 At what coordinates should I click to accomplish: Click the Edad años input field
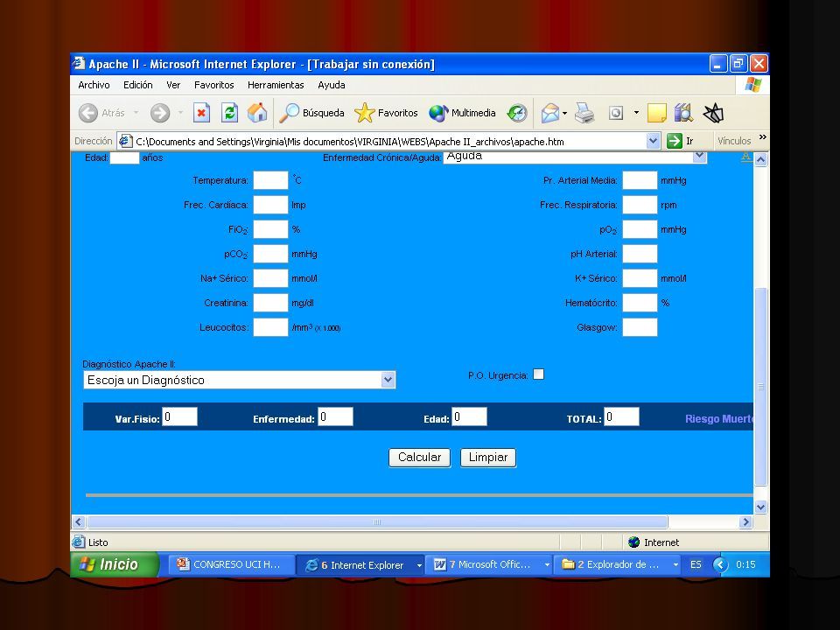point(124,157)
